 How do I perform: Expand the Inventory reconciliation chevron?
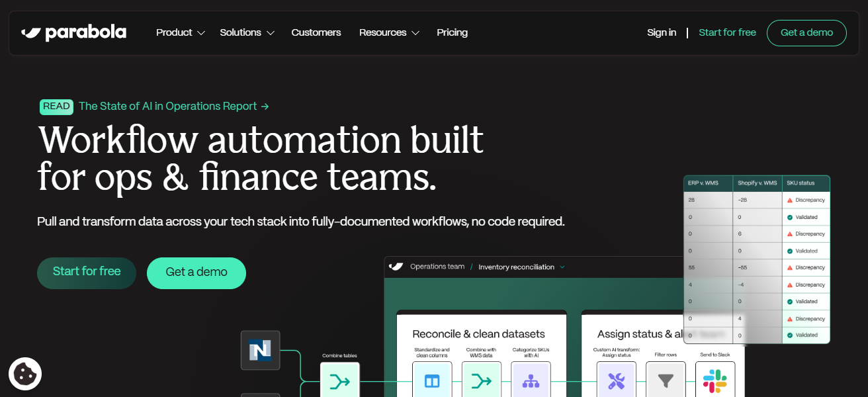pyautogui.click(x=562, y=267)
